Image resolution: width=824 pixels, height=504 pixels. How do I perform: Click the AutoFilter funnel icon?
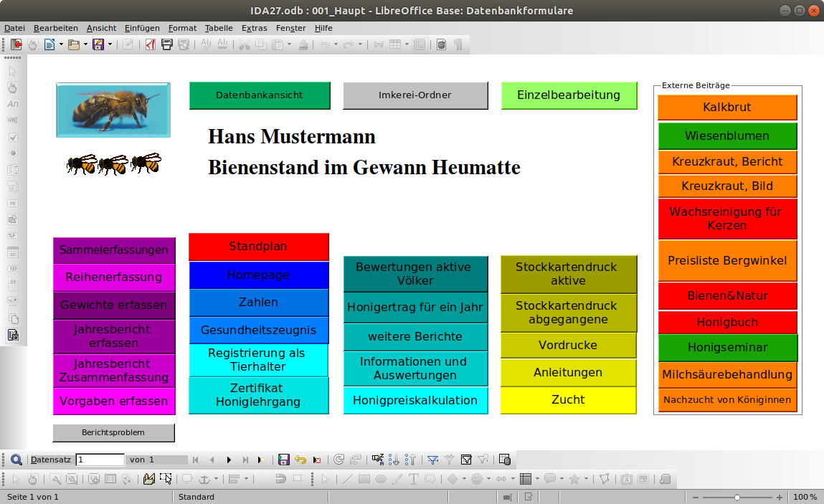[x=433, y=460]
